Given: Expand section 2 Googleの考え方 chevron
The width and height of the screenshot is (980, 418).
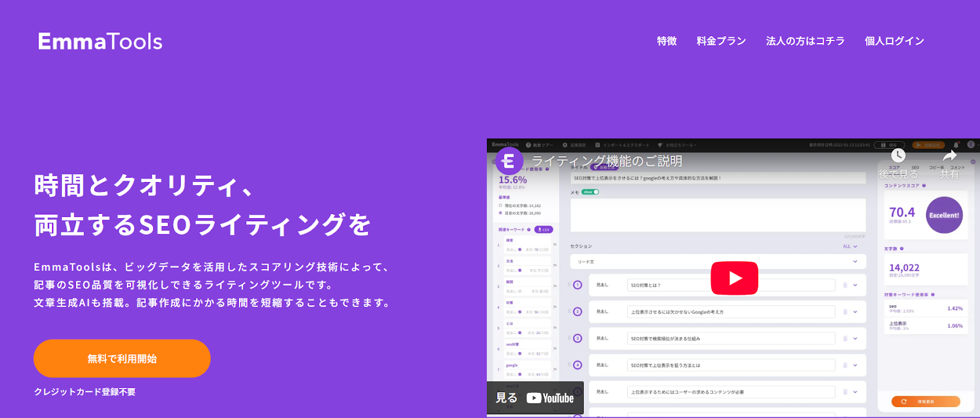Looking at the screenshot, I should [855, 312].
